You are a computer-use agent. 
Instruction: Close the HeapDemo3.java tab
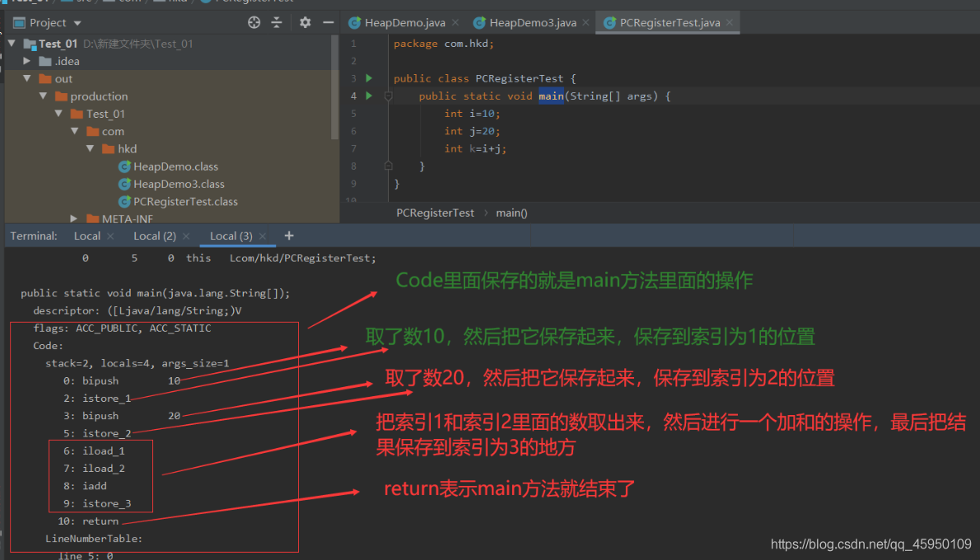click(586, 22)
